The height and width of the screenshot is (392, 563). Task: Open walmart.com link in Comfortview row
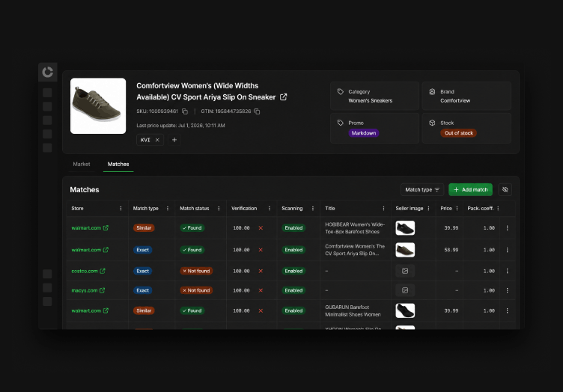[x=90, y=250]
